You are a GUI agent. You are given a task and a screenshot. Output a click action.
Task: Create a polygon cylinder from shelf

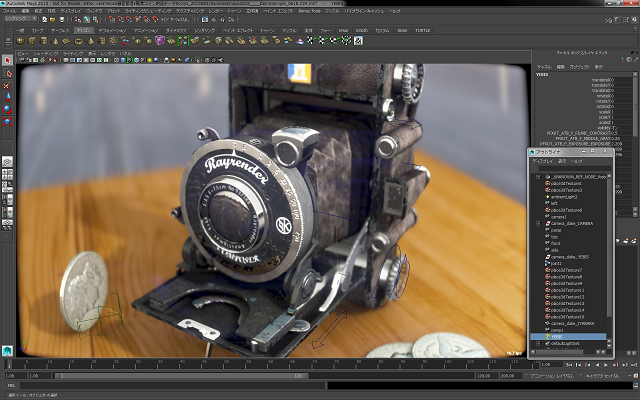coord(43,40)
